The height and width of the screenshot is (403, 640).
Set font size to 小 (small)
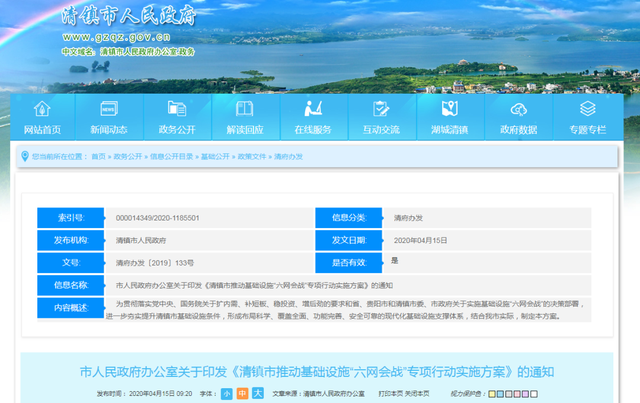(227, 394)
